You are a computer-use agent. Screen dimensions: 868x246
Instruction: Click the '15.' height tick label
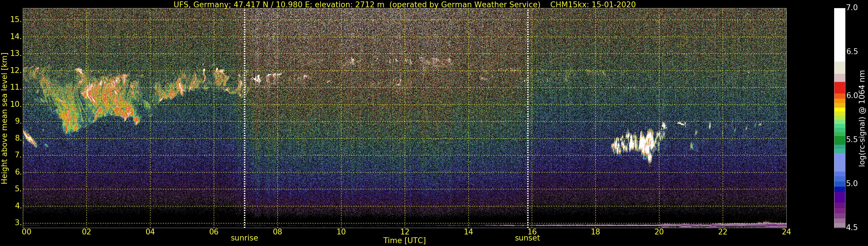click(16, 20)
